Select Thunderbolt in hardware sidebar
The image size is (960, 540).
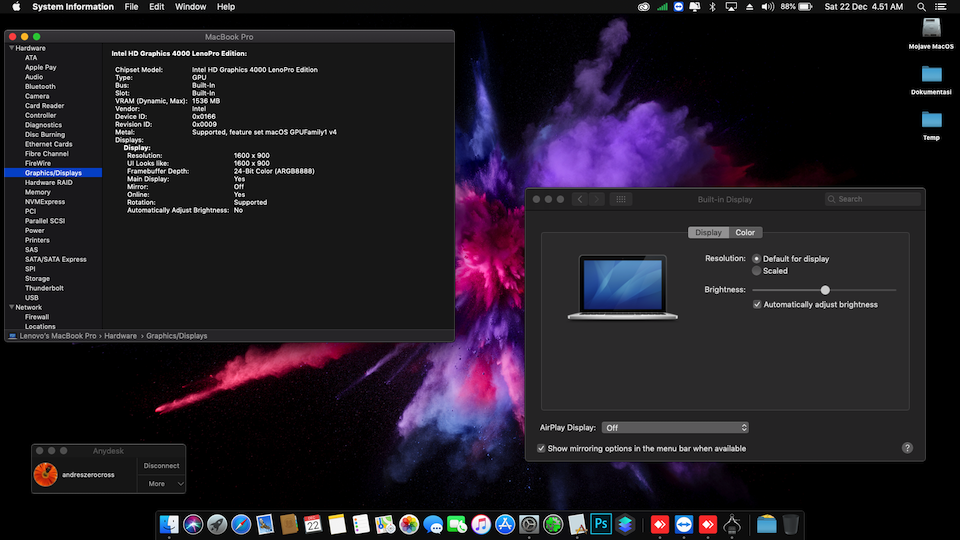click(x=44, y=288)
